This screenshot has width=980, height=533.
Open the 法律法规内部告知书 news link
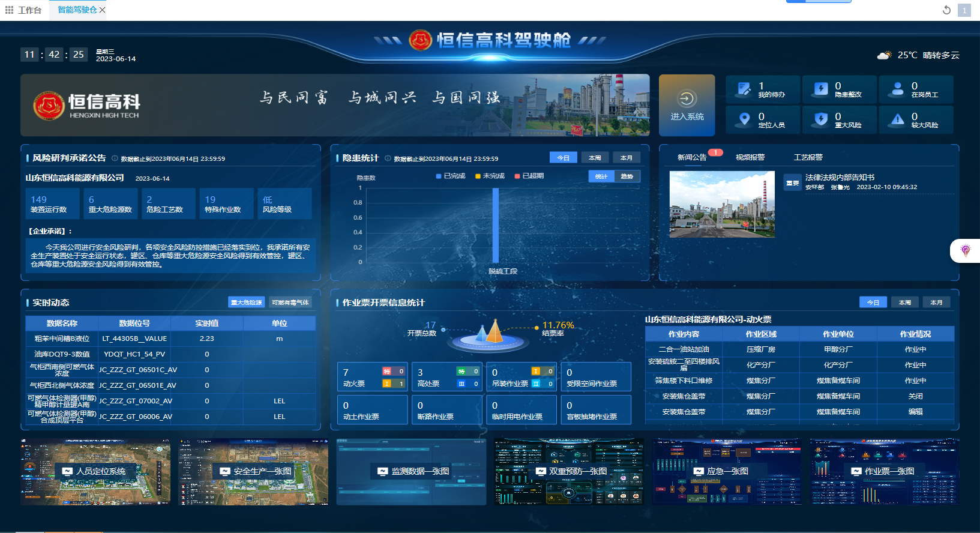(839, 178)
